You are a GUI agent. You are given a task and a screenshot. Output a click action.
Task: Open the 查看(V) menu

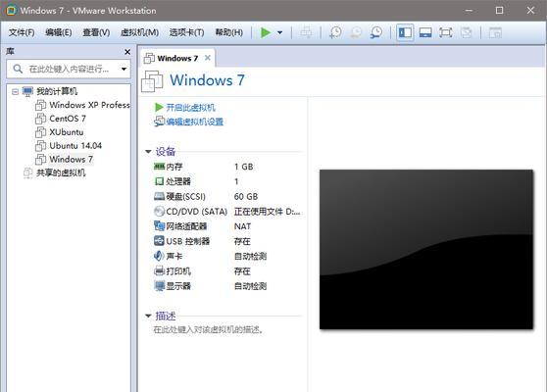(96, 32)
